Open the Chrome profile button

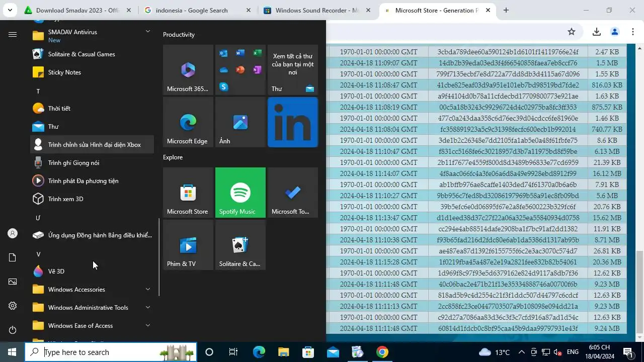615,32
